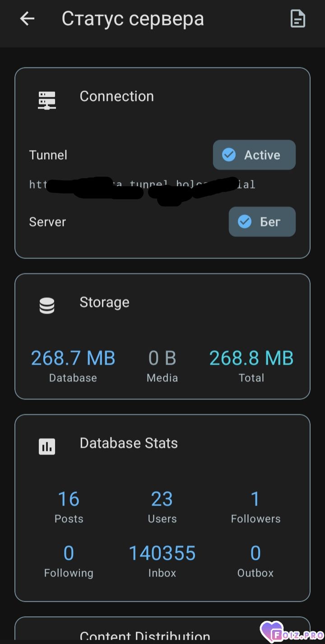This screenshot has width=325, height=644.
Task: Tap the 268.7 MB Database value
Action: (x=73, y=358)
